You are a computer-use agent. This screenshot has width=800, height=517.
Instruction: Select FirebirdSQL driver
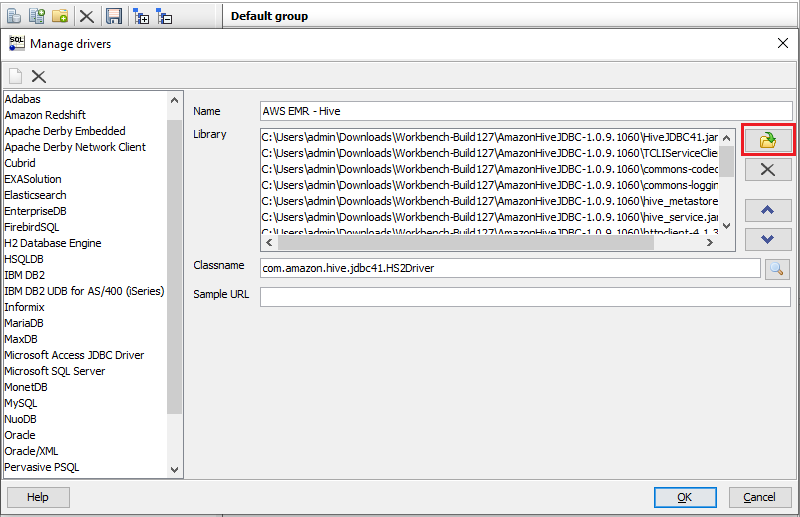coord(85,227)
